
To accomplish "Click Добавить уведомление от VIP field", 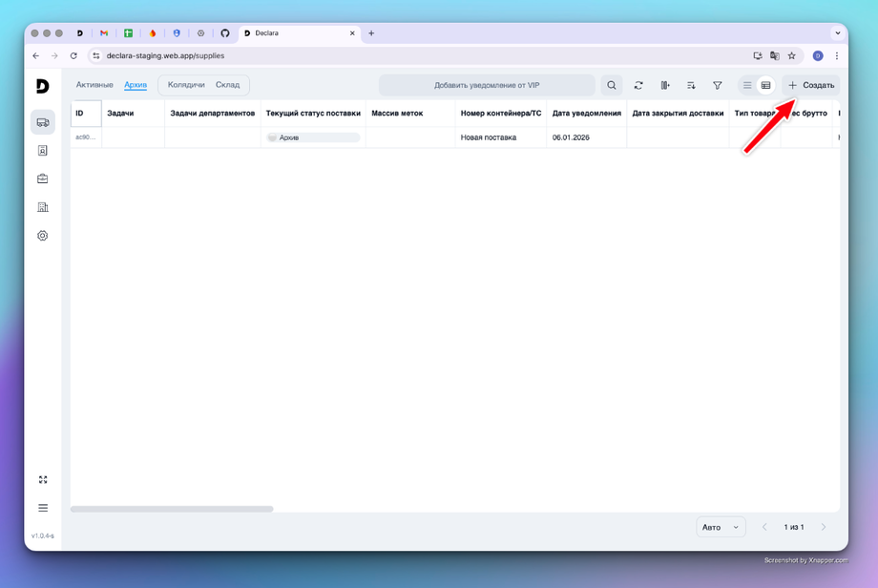I will point(487,85).
